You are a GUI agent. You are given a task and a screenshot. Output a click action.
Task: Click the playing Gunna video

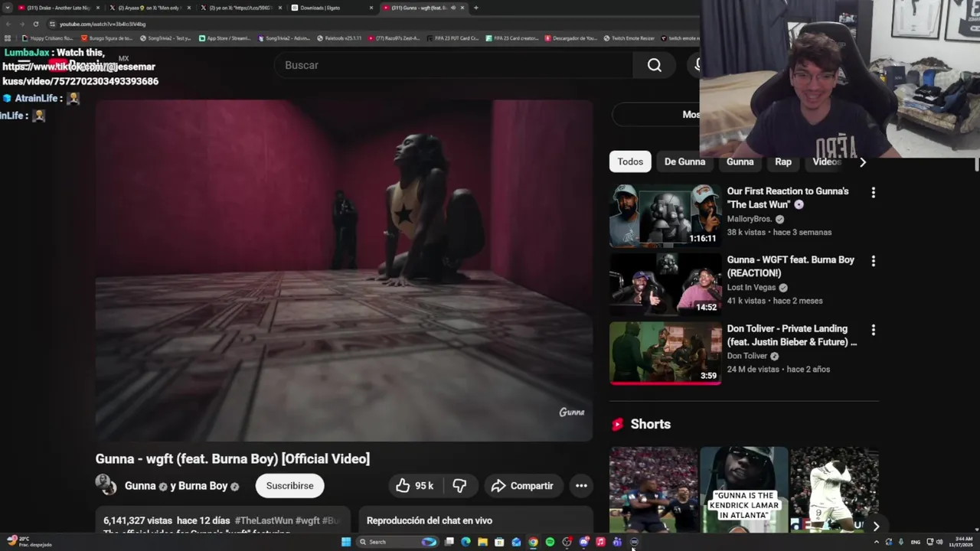(344, 270)
